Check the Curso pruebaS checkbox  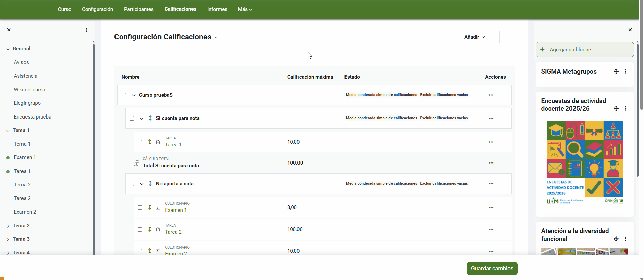(124, 95)
